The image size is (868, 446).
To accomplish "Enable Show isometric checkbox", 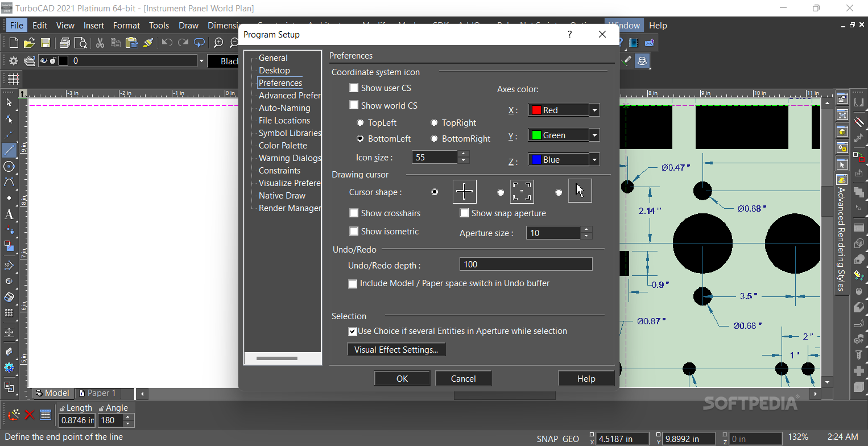I will tap(354, 232).
